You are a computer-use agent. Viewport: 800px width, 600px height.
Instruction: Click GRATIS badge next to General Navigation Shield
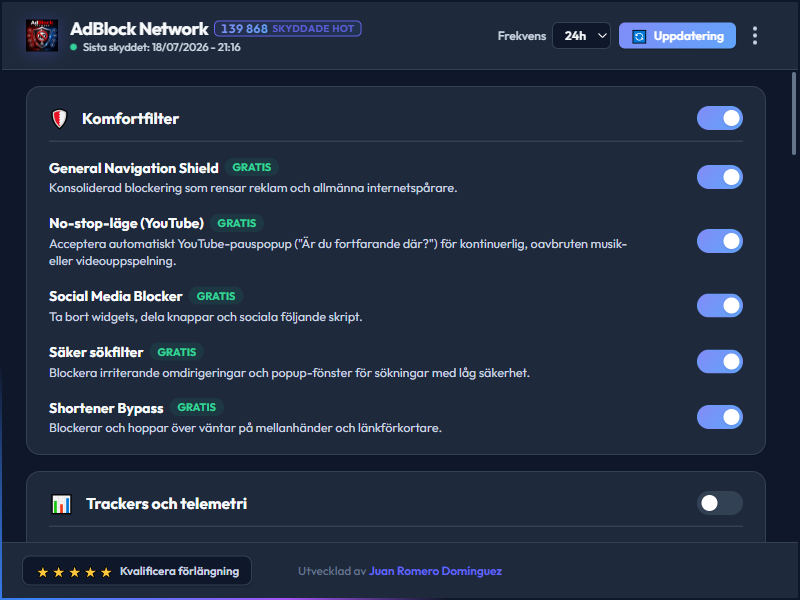pyautogui.click(x=252, y=167)
